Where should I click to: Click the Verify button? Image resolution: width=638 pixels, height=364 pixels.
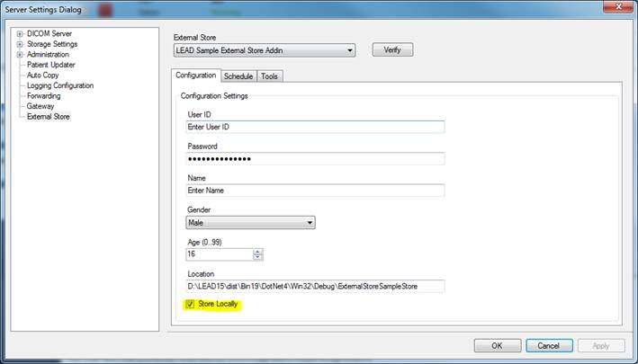tap(391, 50)
